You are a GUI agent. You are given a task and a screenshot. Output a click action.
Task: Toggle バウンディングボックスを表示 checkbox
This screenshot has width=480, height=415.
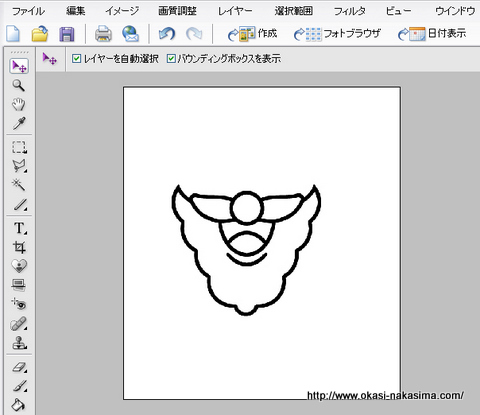171,59
